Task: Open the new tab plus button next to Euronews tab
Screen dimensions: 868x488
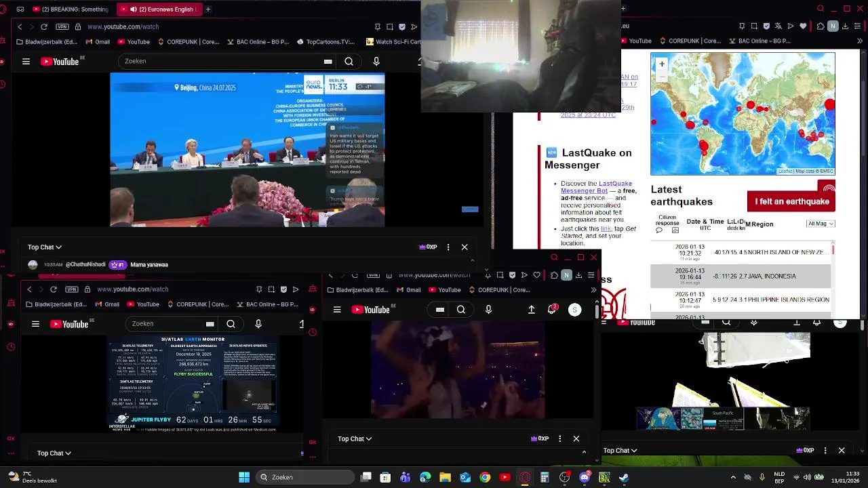Action: pyautogui.click(x=208, y=9)
